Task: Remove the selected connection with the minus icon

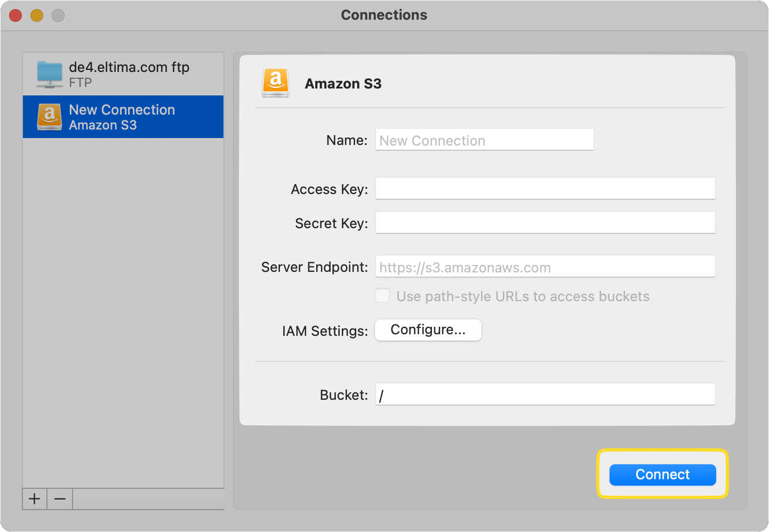Action: coord(59,499)
